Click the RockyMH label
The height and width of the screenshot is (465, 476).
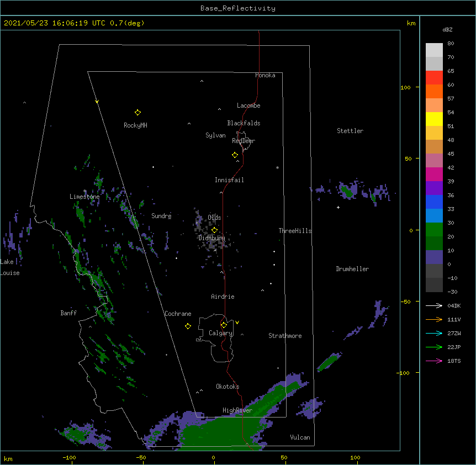135,125
